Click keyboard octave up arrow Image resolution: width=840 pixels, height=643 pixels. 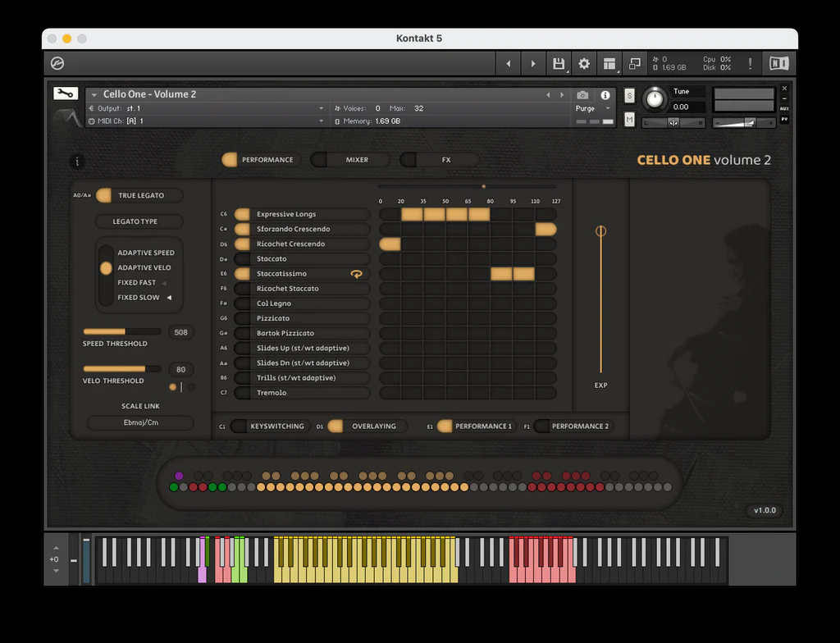tap(57, 548)
